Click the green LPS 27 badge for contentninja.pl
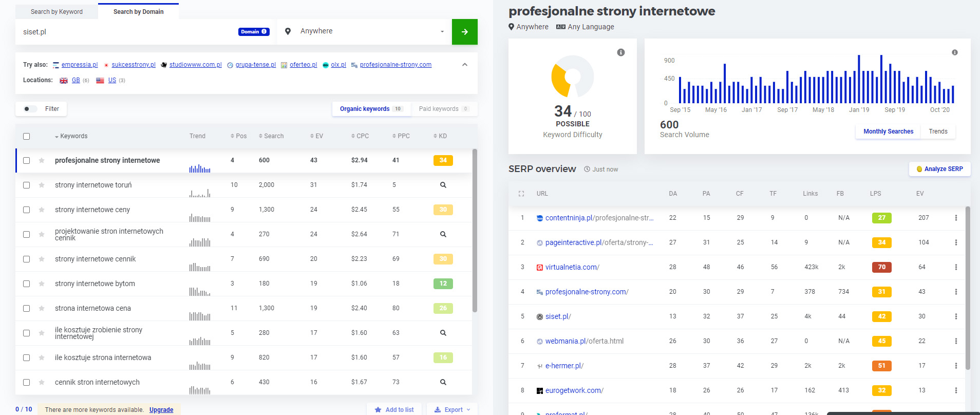 point(882,218)
